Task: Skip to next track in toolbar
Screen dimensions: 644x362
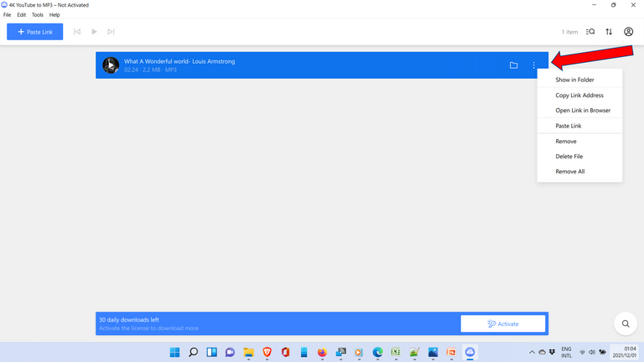Action: pyautogui.click(x=111, y=32)
